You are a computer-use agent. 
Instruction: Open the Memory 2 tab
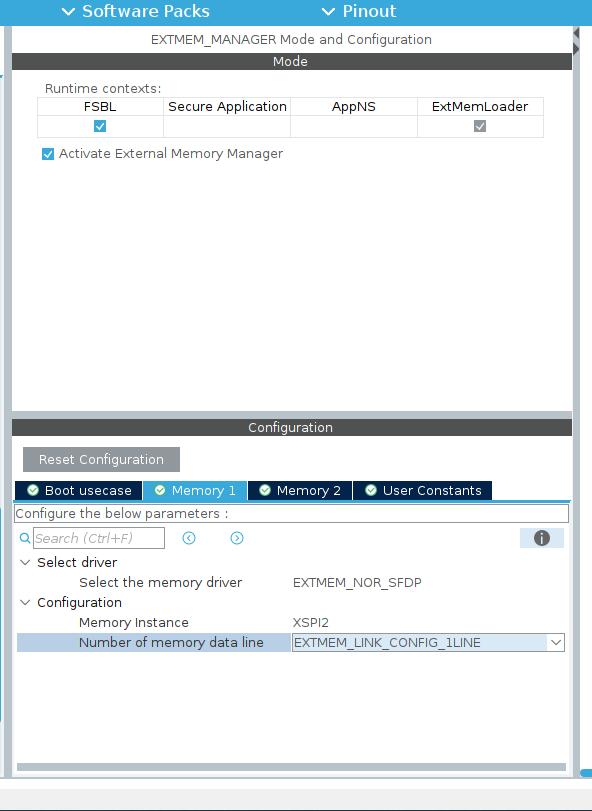pos(300,490)
